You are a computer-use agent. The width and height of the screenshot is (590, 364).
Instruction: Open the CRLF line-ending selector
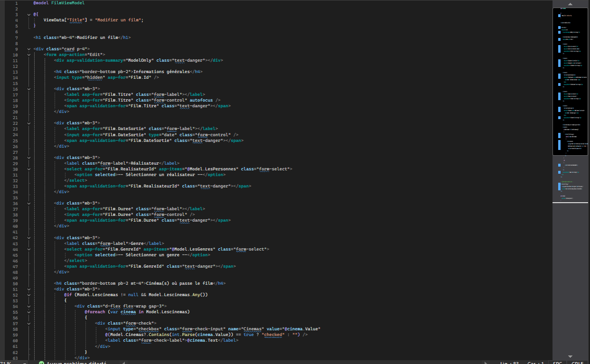(x=578, y=362)
